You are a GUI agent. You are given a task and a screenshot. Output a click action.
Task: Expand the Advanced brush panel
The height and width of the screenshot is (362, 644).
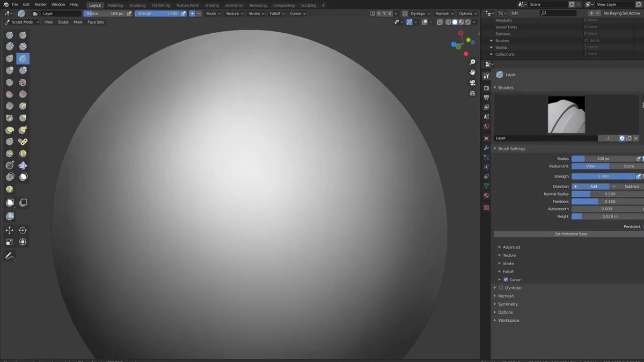point(511,247)
